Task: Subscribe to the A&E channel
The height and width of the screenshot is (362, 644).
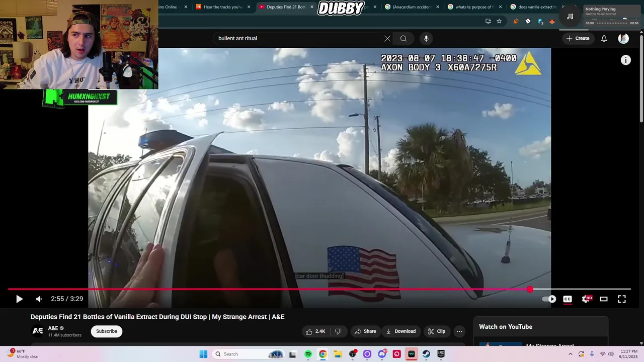Action: tap(107, 331)
